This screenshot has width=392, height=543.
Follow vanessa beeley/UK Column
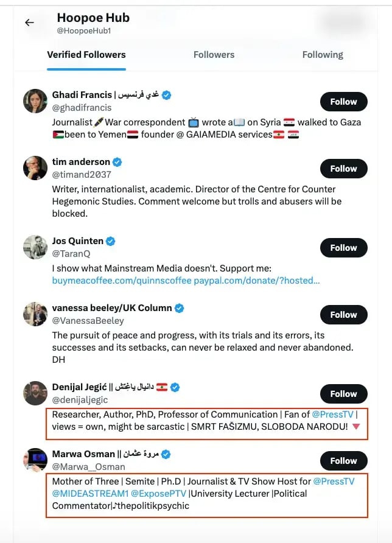343,315
